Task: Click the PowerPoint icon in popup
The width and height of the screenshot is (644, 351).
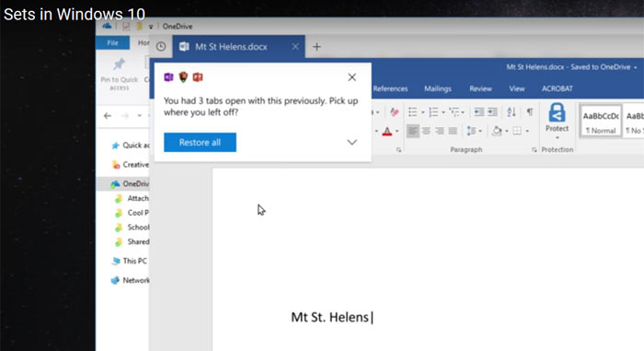Action: pyautogui.click(x=198, y=77)
